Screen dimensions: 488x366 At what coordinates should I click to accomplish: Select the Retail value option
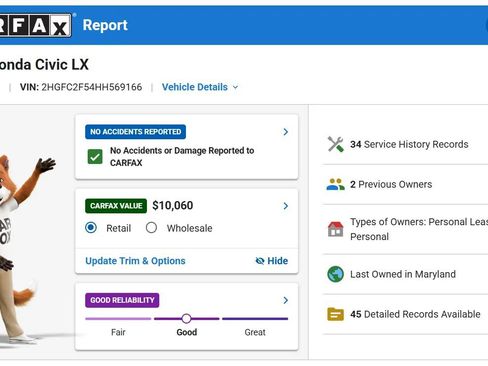click(91, 228)
